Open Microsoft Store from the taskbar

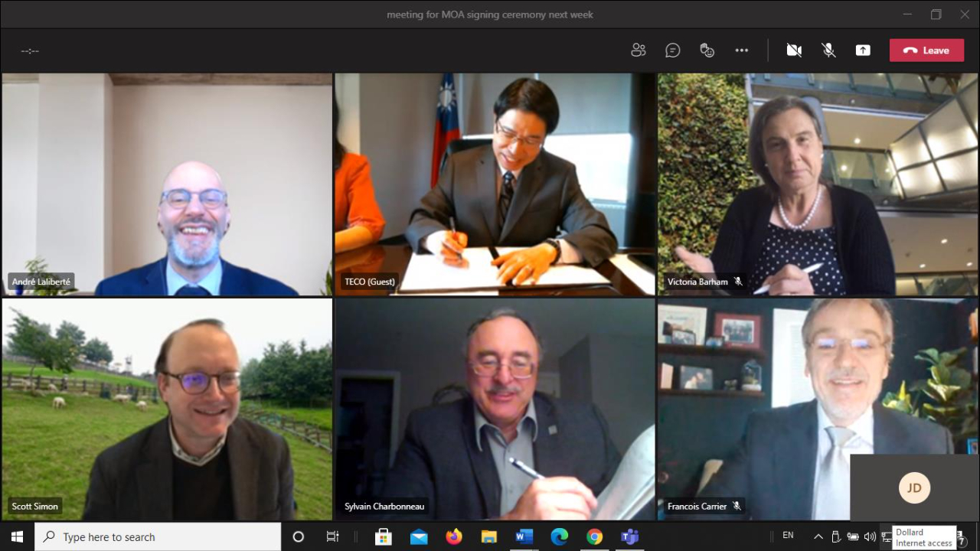(x=384, y=536)
